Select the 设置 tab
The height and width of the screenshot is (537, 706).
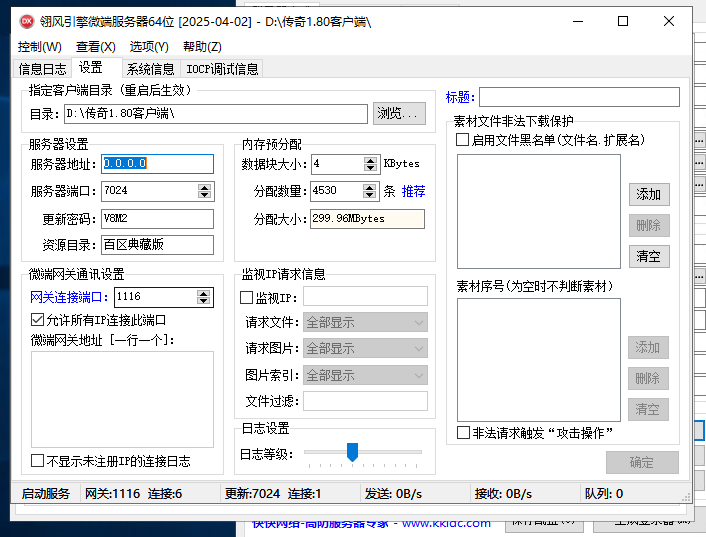point(96,68)
